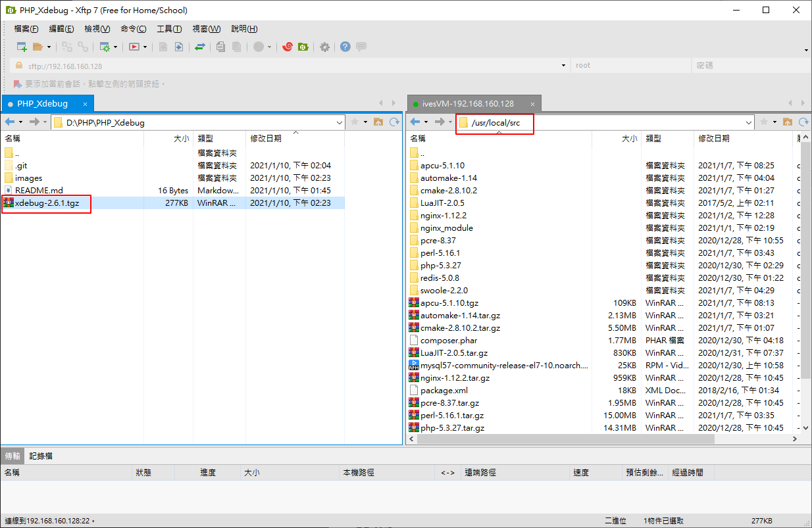Viewport: 812px width, 528px height.
Task: Select the php-5.3.27 remote folder
Action: [x=441, y=266]
